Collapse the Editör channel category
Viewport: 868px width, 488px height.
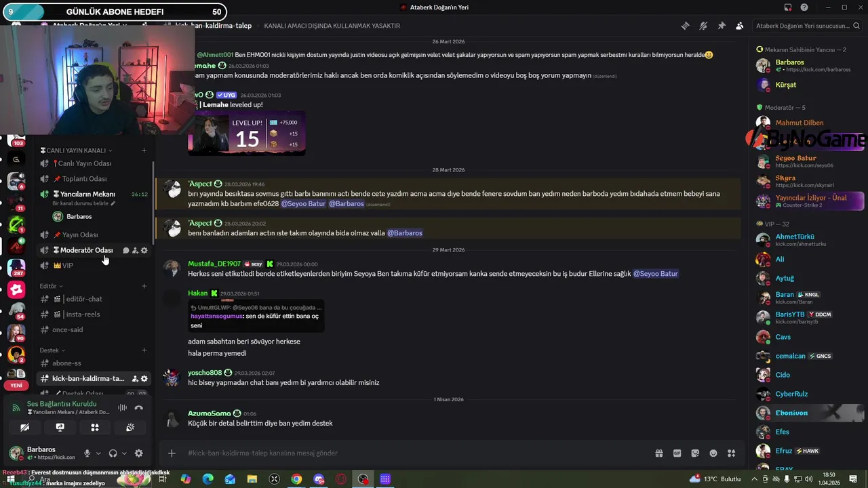click(51, 286)
